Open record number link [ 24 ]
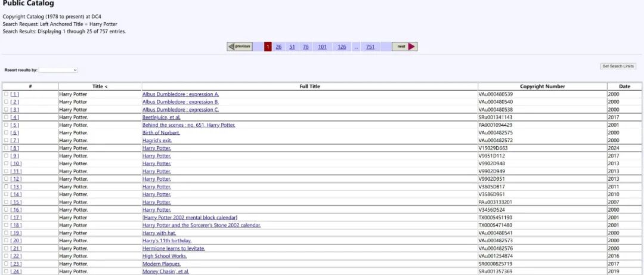 point(16,271)
